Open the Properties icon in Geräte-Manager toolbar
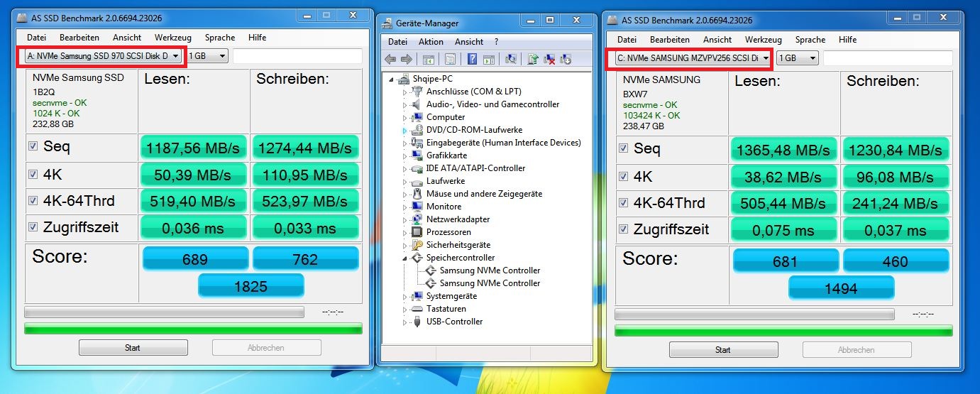 [450, 60]
